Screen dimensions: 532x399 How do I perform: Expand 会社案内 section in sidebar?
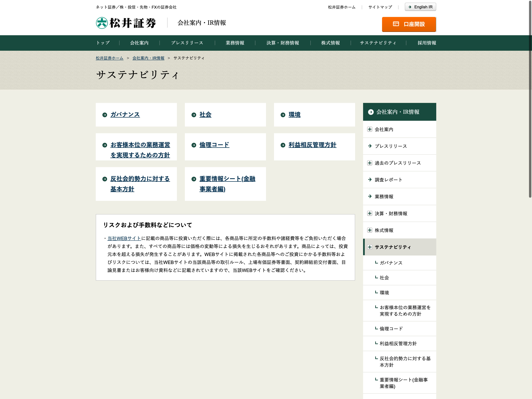click(370, 129)
